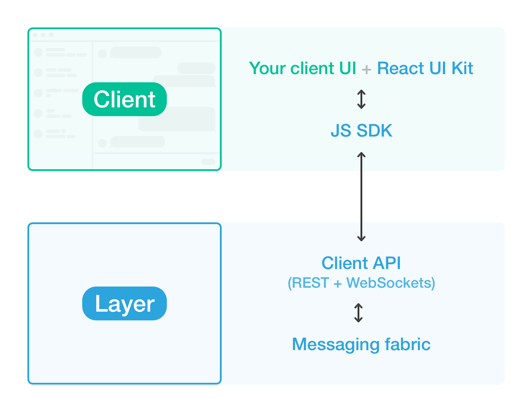
Task: Click the second contact avatar circle
Action: [x=38, y=72]
